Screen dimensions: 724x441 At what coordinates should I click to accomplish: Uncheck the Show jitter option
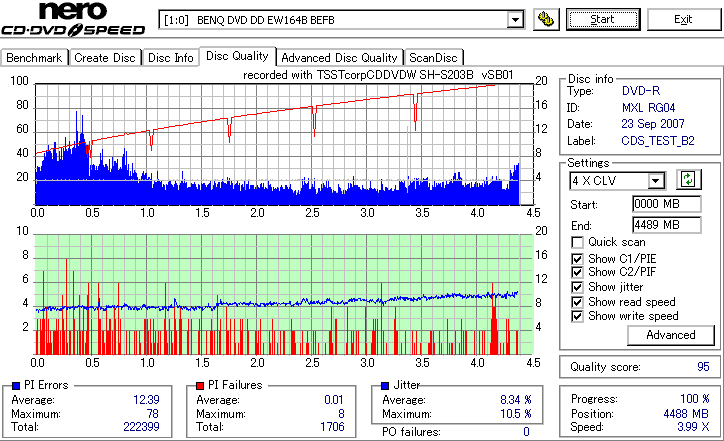(577, 287)
